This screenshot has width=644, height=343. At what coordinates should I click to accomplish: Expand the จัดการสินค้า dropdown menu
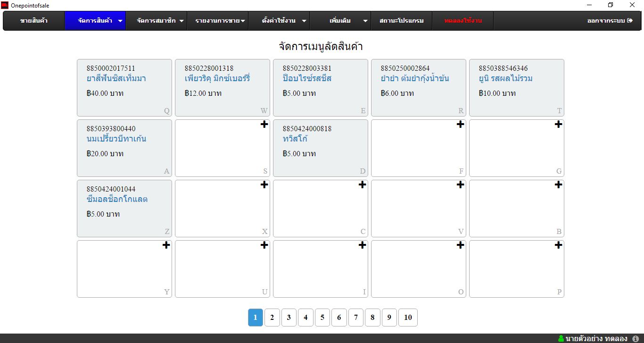pos(95,21)
